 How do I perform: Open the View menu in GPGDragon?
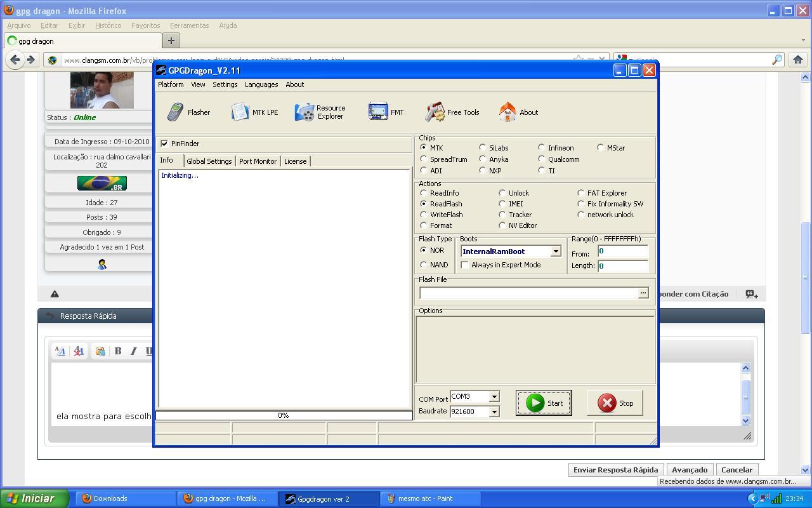tap(198, 84)
